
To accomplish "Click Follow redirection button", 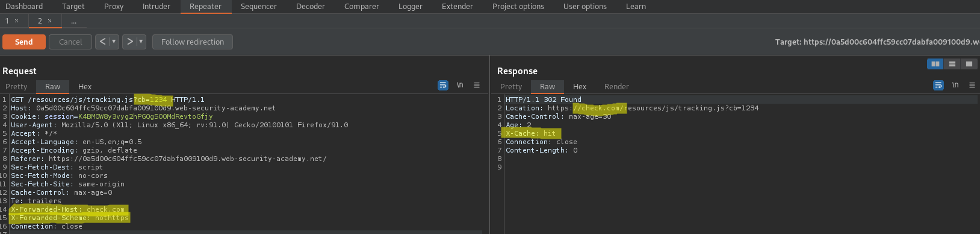I will pyautogui.click(x=193, y=42).
